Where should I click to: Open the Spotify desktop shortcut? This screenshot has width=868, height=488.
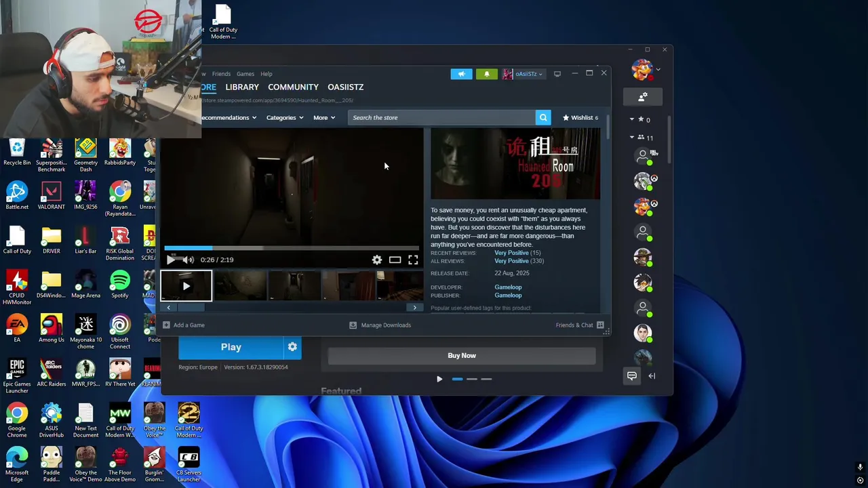pos(120,285)
